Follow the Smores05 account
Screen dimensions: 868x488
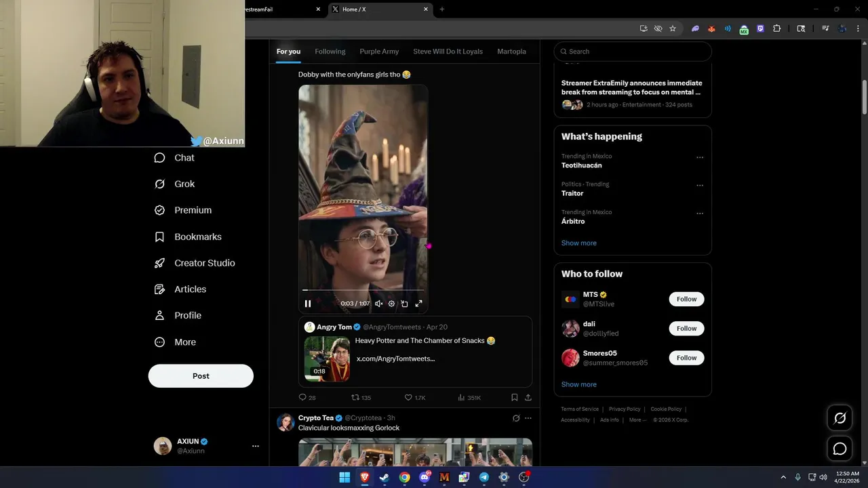[x=686, y=357]
